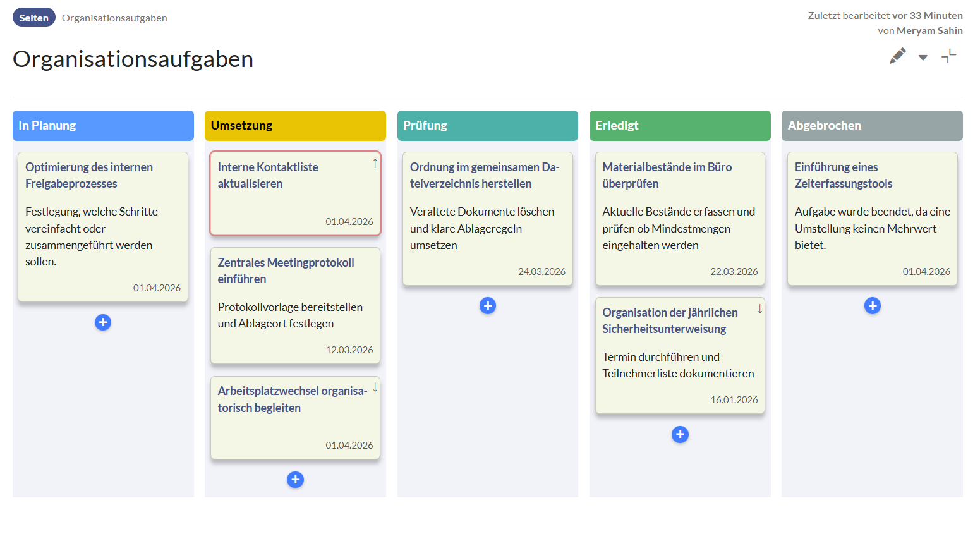This screenshot has height=541, width=980.
Task: Click the collapse fullscreen icon at top right
Action: pyautogui.click(x=948, y=57)
